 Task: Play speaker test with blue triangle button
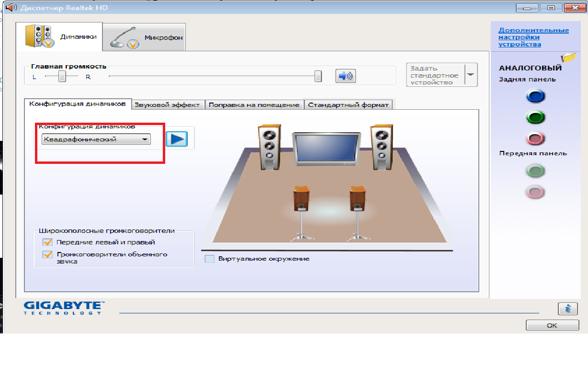click(177, 139)
